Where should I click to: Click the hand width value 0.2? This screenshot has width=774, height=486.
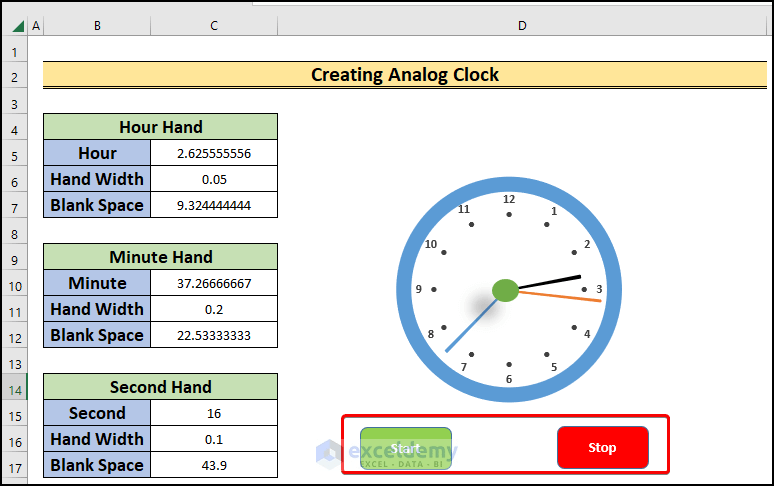point(214,309)
